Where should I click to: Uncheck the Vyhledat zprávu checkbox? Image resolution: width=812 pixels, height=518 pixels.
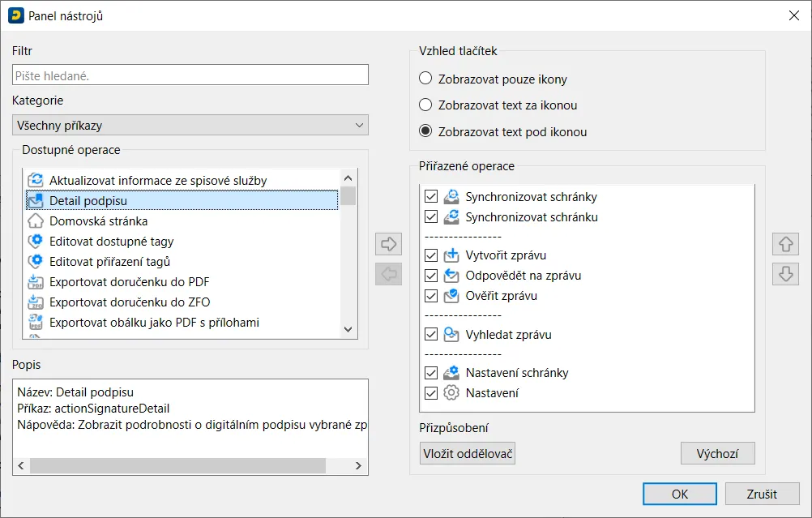click(431, 334)
